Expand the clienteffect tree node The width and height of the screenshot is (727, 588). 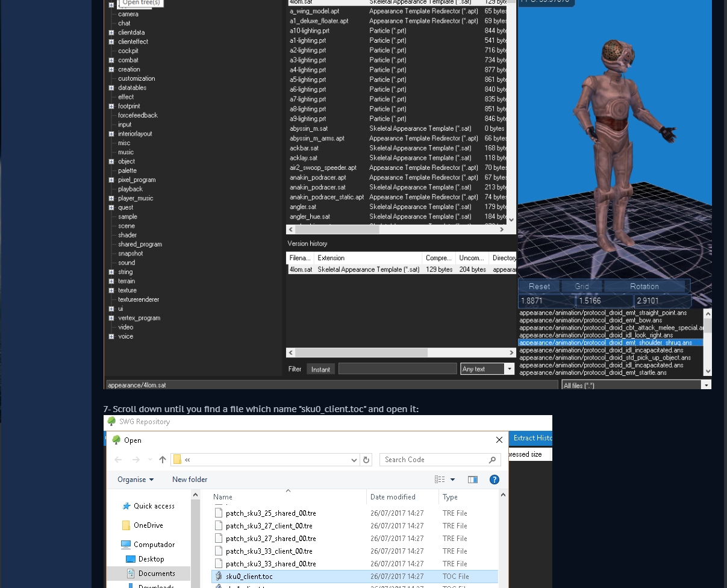[111, 42]
